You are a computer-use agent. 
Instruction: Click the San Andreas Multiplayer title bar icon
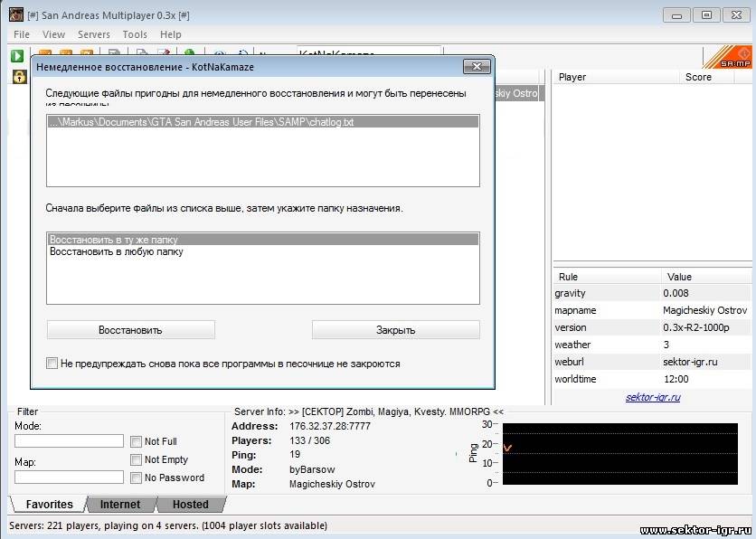pyautogui.click(x=16, y=15)
